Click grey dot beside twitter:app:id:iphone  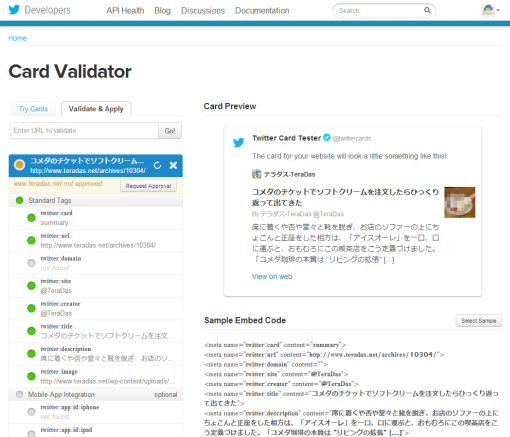31,412
